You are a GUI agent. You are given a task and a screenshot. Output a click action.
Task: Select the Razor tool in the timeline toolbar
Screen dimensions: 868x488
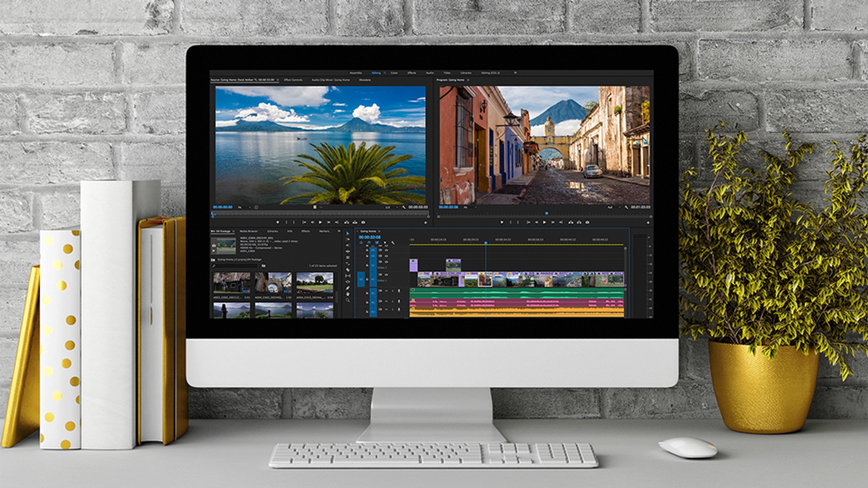[347, 270]
